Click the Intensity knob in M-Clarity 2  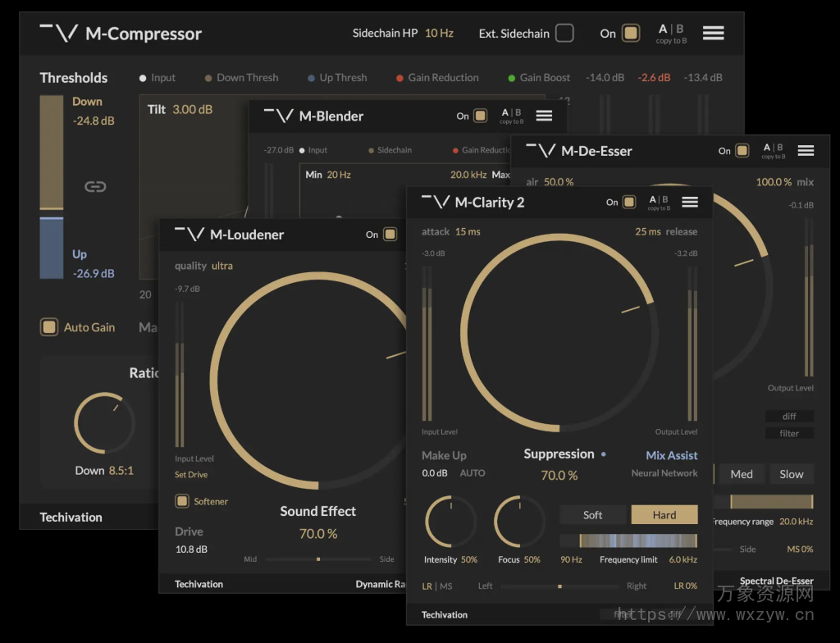(450, 522)
